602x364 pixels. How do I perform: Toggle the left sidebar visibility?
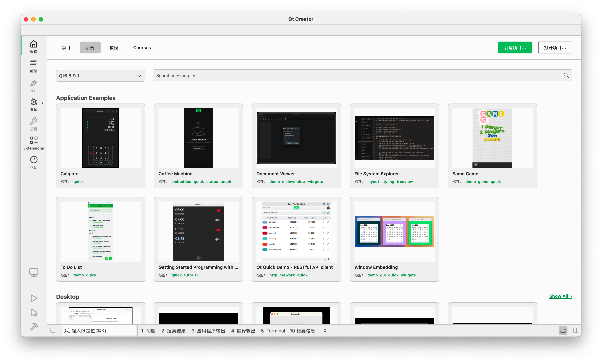(x=53, y=331)
